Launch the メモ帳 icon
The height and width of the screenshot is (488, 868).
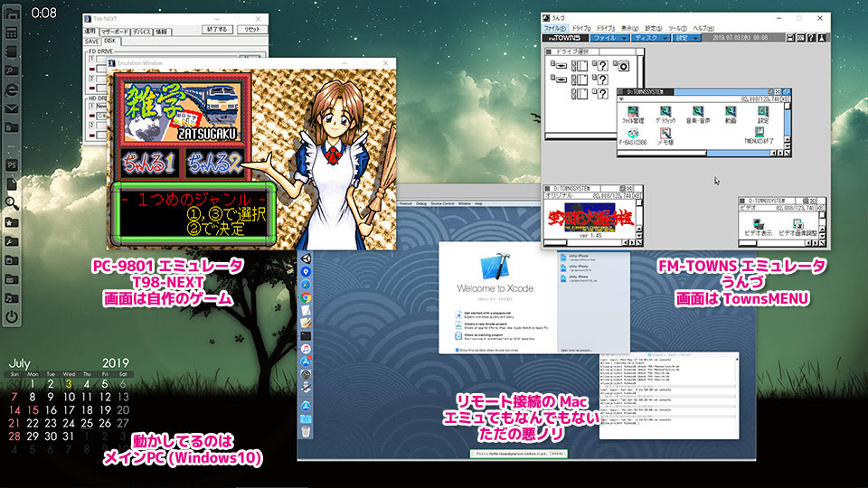point(665,136)
